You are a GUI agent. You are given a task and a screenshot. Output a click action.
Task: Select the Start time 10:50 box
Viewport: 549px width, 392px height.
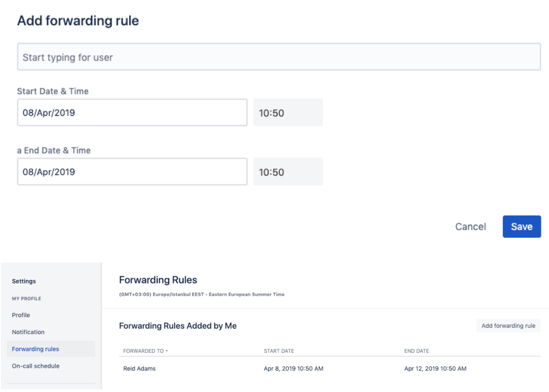288,113
